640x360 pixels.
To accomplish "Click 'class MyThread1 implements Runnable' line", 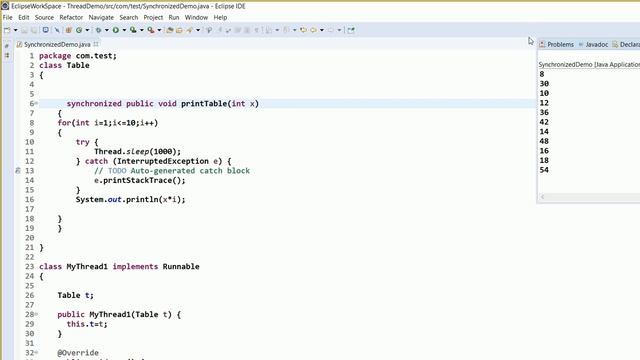I will (x=119, y=267).
